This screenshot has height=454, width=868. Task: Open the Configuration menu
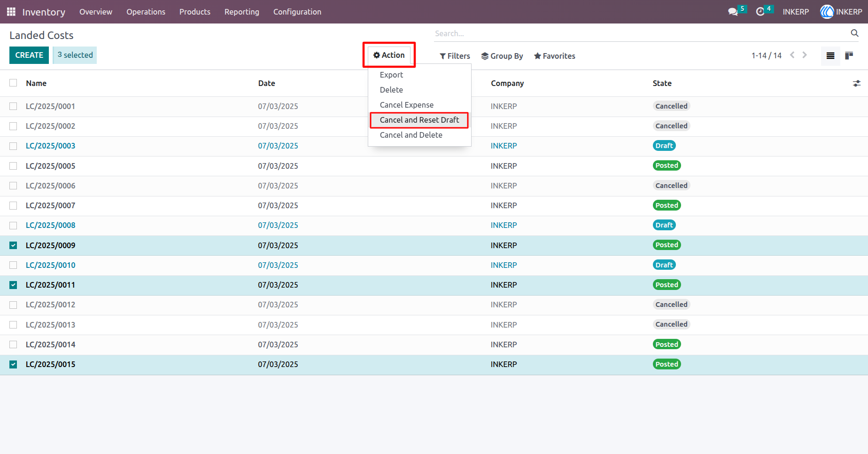pos(297,12)
